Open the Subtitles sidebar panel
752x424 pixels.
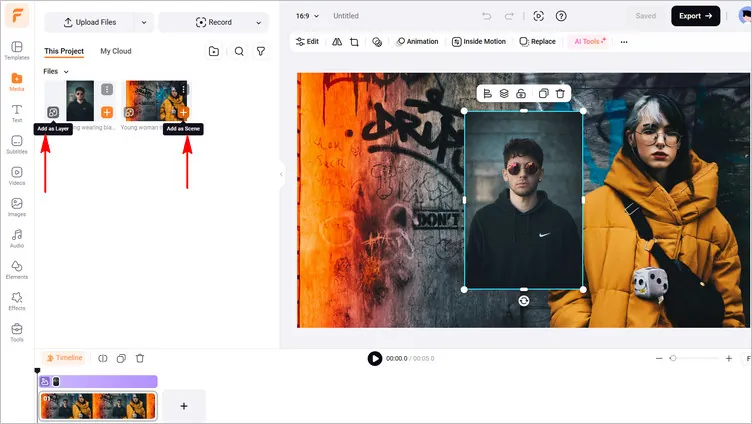17,144
